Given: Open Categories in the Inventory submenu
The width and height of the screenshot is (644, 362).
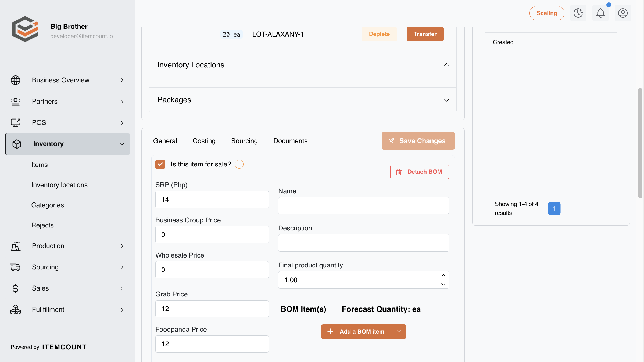Looking at the screenshot, I should [x=48, y=205].
